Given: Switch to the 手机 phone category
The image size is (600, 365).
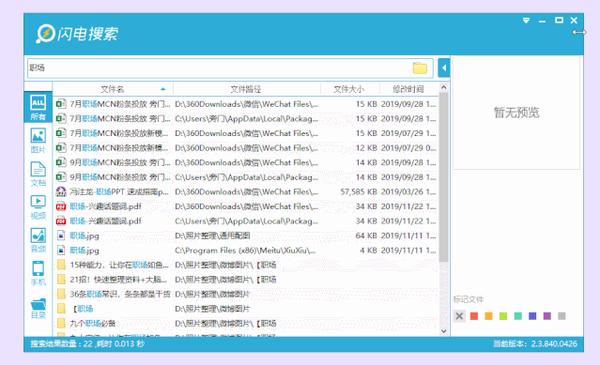Looking at the screenshot, I should (38, 273).
